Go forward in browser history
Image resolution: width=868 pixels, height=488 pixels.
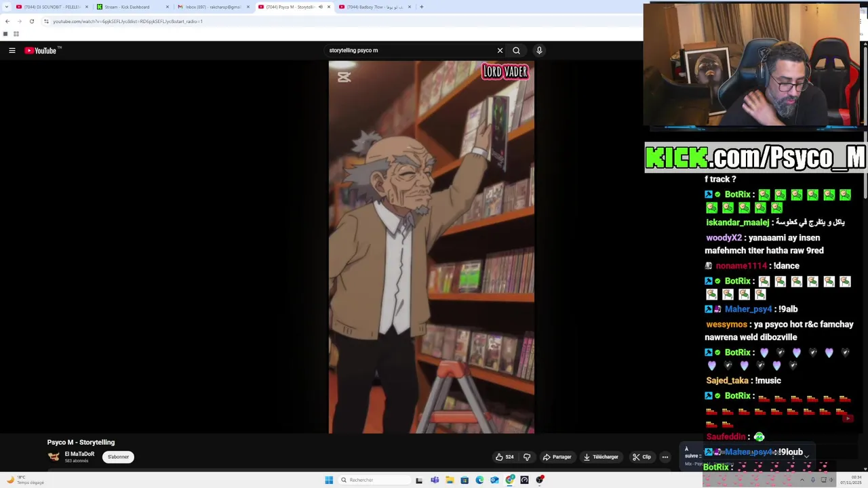(19, 21)
